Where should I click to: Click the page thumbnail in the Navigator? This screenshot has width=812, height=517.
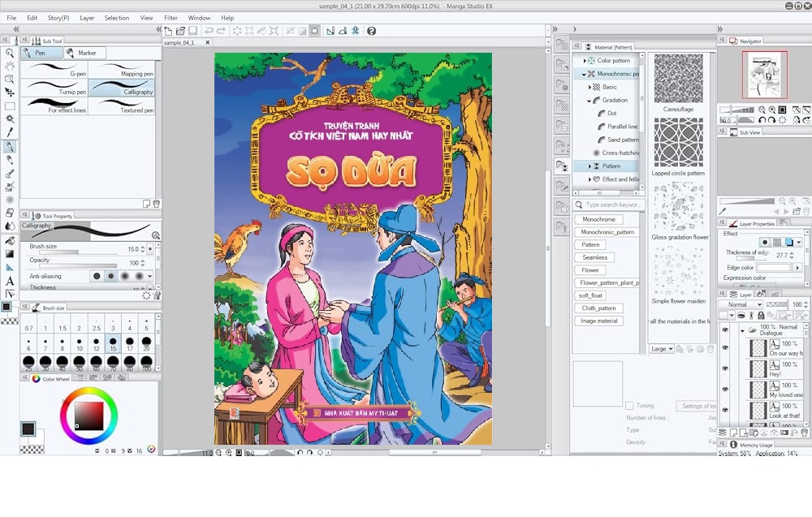tap(764, 74)
